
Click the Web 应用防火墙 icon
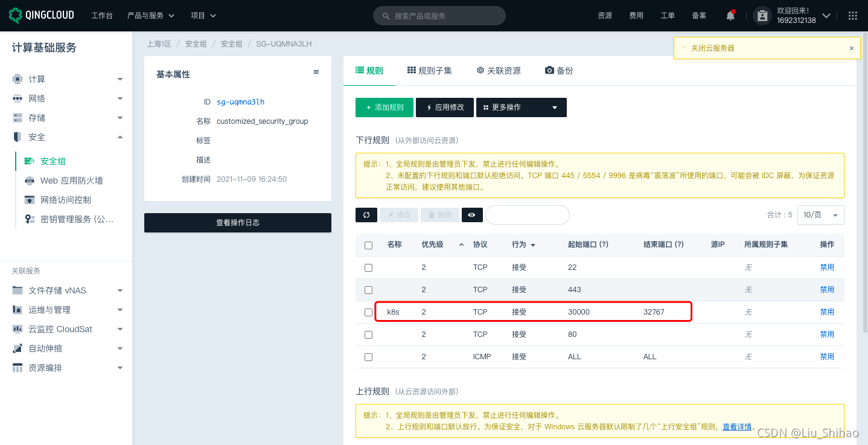click(x=30, y=181)
